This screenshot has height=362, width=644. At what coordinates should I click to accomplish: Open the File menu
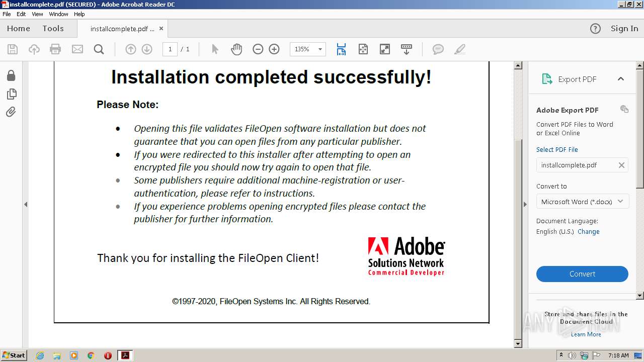[x=7, y=14]
